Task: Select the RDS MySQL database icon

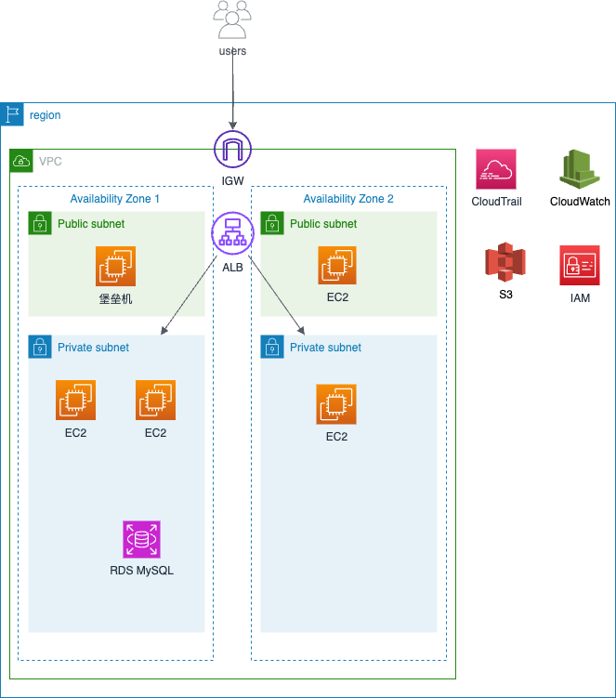Action: click(142, 540)
